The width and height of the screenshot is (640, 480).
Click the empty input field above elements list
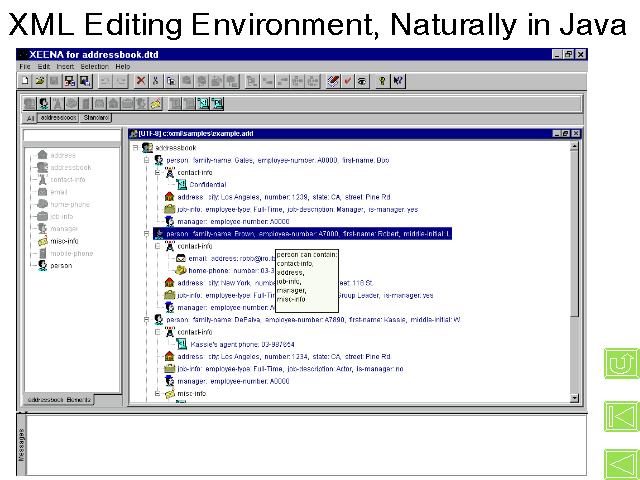click(x=72, y=135)
